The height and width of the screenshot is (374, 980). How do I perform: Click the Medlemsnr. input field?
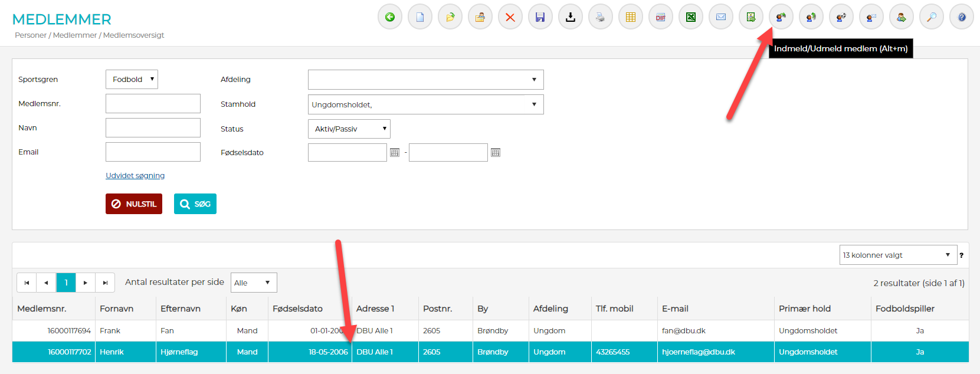pos(153,104)
